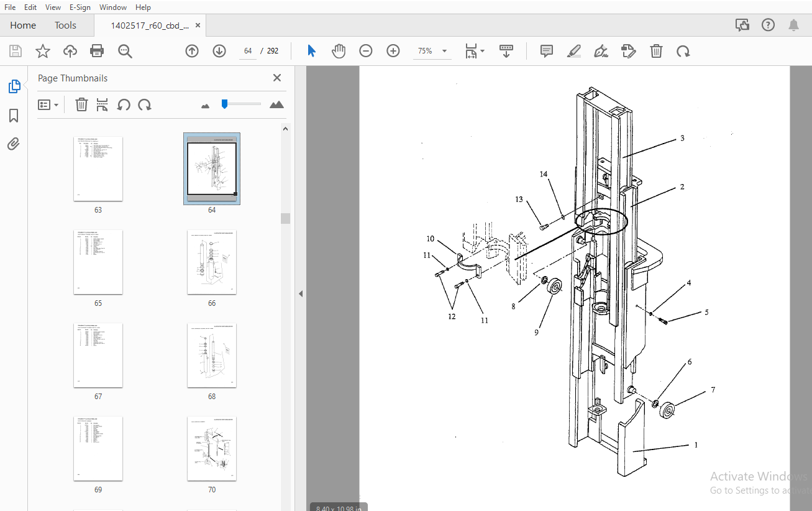The height and width of the screenshot is (511, 812).
Task: Adjust the thumbnail size slider
Action: pos(224,104)
